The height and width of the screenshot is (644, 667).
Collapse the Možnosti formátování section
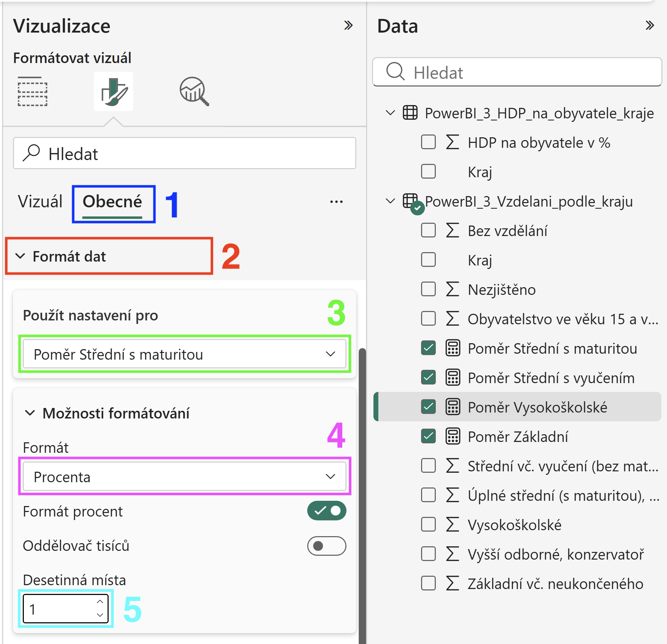30,413
